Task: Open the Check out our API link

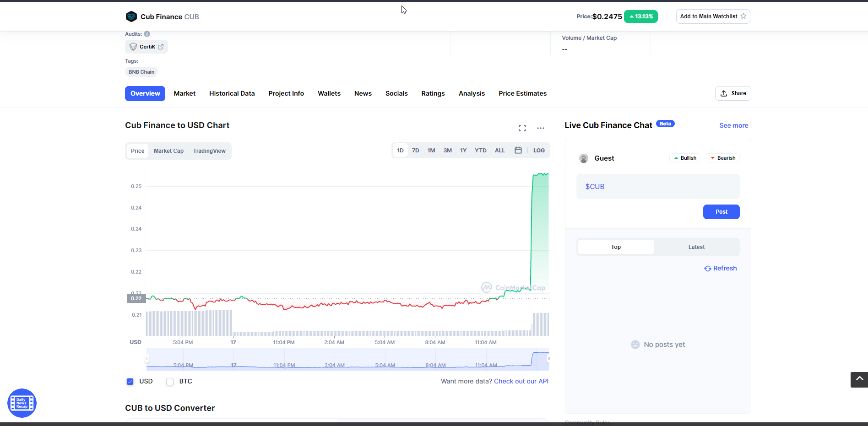Action: coord(521,382)
